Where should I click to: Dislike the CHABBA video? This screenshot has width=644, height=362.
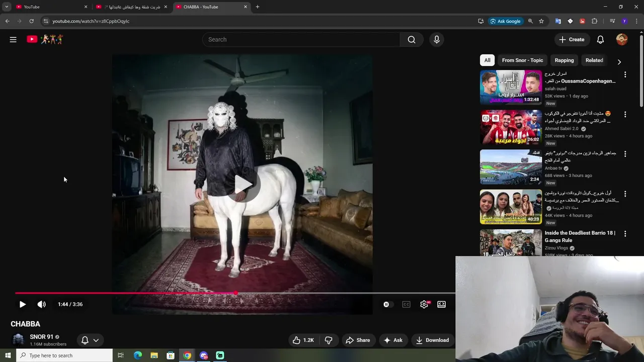pos(329,340)
